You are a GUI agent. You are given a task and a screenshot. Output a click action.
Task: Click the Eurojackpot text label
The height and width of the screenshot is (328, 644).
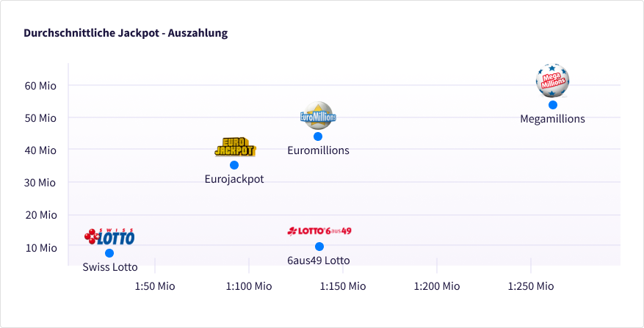(x=234, y=179)
